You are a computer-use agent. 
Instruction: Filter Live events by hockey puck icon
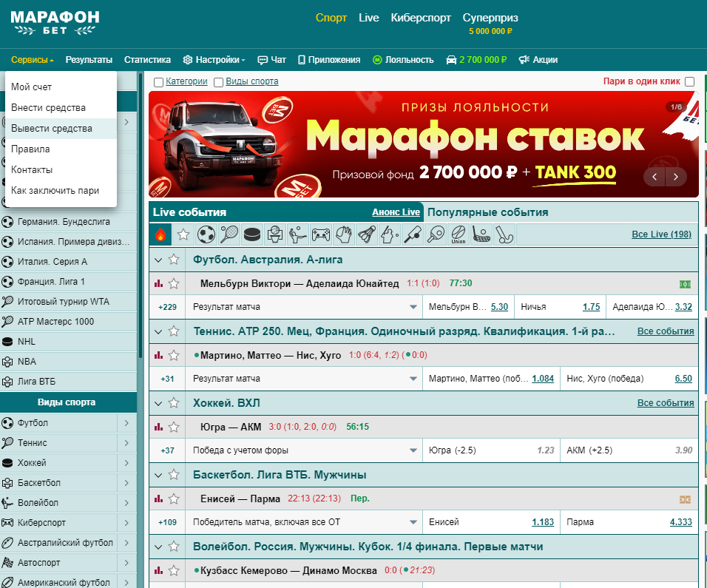click(x=252, y=234)
